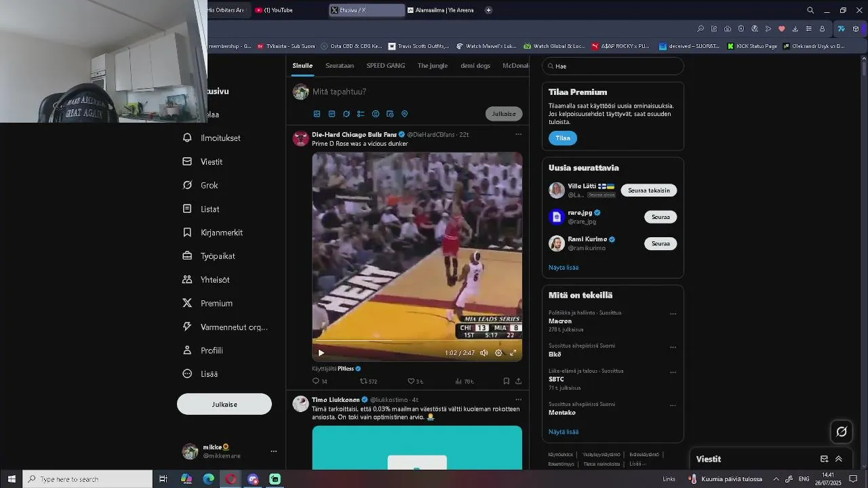Screen dimensions: 868x488
Task: Subscribe with the Tilaa button
Action: pyautogui.click(x=563, y=138)
